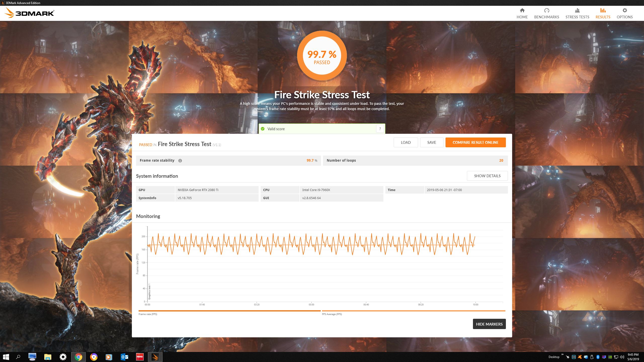Select the Results tab

pyautogui.click(x=603, y=13)
